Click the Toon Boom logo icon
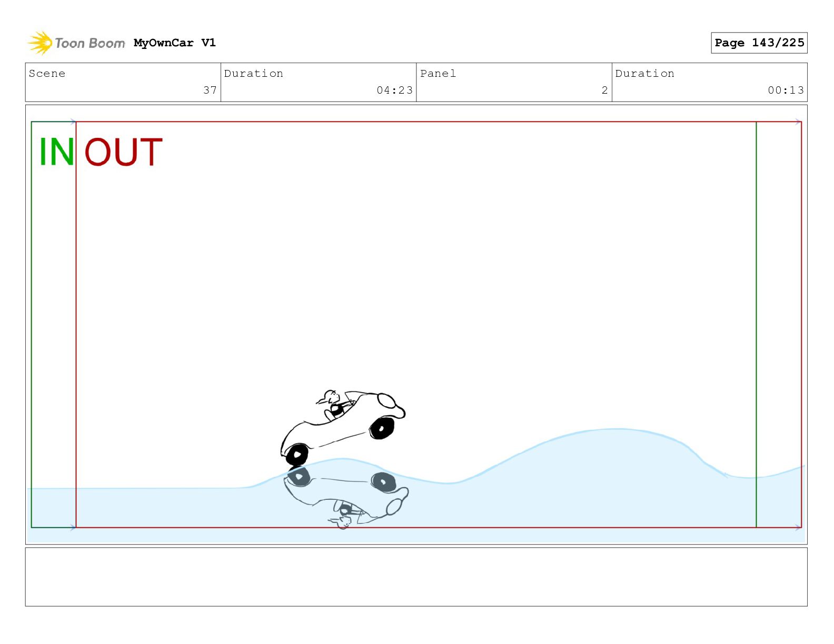Image resolution: width=834 pixels, height=644 pixels. tap(40, 43)
